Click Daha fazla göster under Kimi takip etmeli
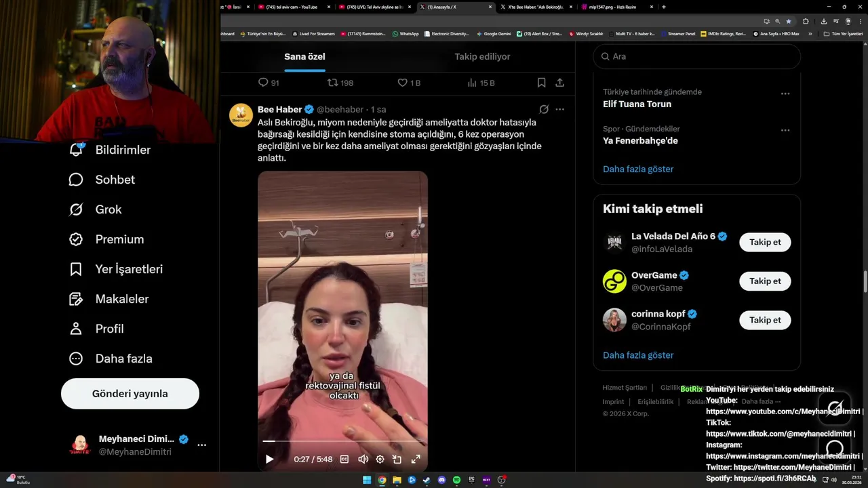Viewport: 868px width, 488px height. 638,355
